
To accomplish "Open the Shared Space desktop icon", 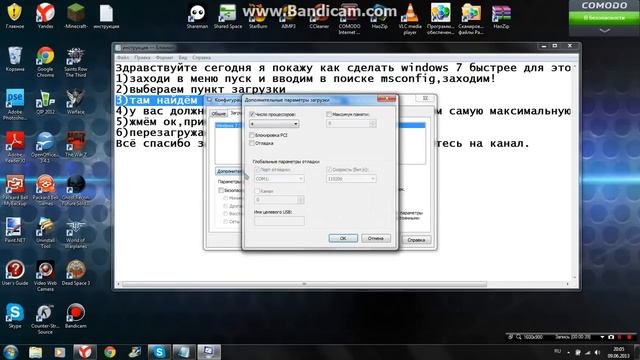I will click(228, 16).
